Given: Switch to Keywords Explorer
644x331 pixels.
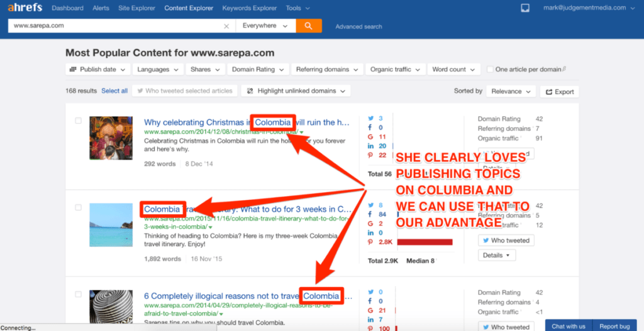Looking at the screenshot, I should [x=250, y=8].
